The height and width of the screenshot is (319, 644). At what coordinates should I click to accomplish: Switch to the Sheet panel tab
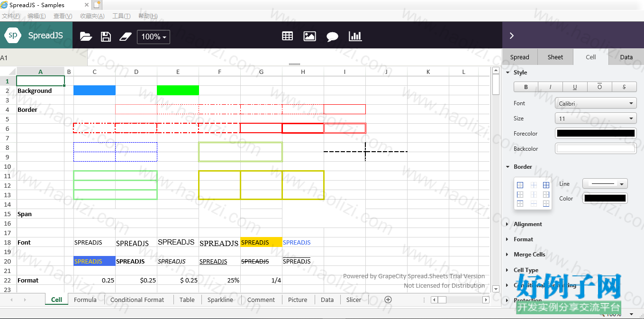click(555, 57)
